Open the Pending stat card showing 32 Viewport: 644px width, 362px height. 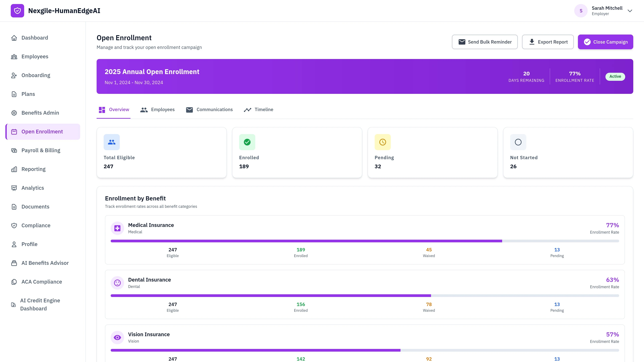coord(433,152)
